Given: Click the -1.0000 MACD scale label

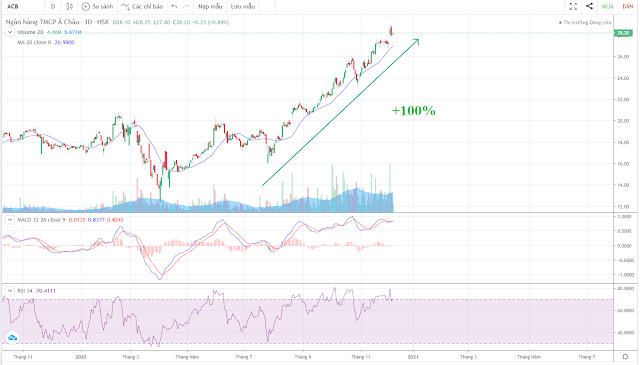Looking at the screenshot, I should point(624,275).
